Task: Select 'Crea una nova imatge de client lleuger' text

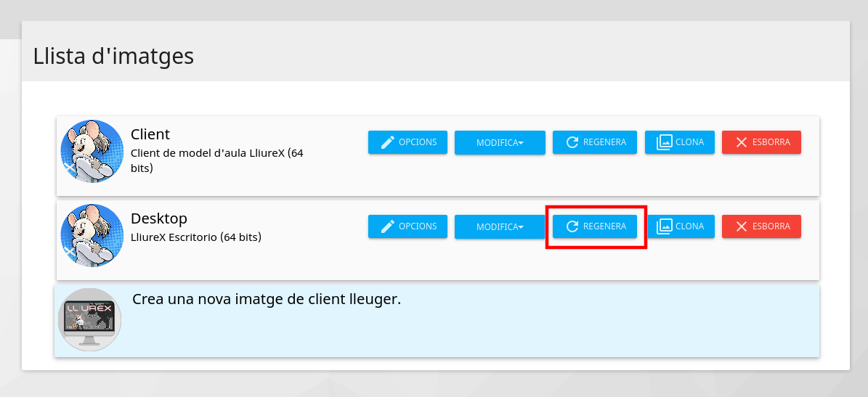Action: [267, 299]
